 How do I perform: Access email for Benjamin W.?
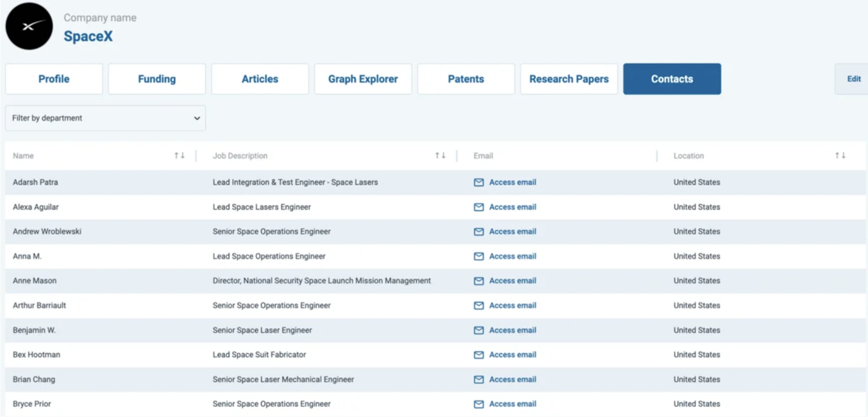tap(513, 331)
